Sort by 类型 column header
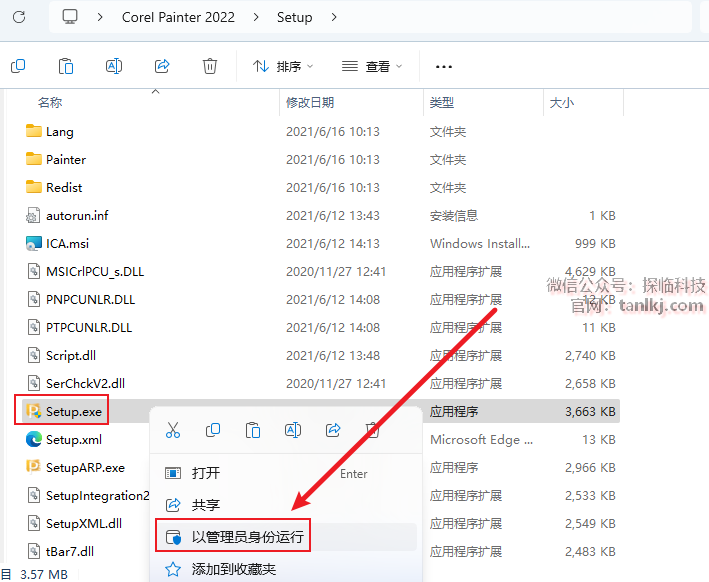Viewport: 709px width, 582px height. 442,103
